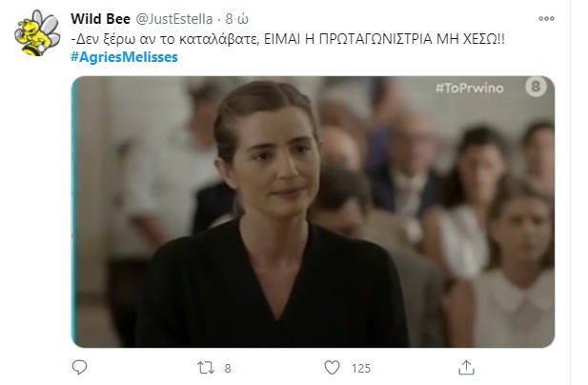Play the GIF of the woman in black

[x=313, y=212]
